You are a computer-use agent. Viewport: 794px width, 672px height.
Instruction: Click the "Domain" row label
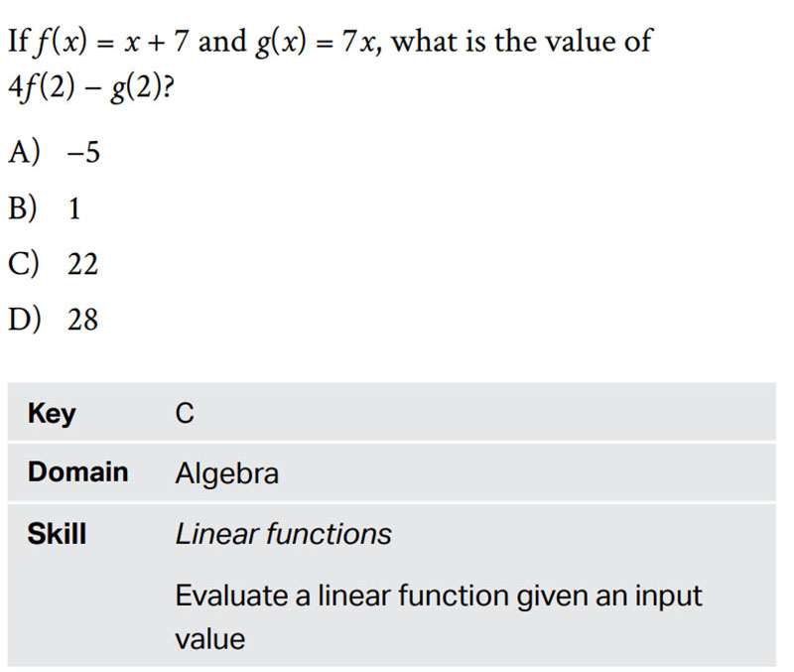(x=77, y=472)
